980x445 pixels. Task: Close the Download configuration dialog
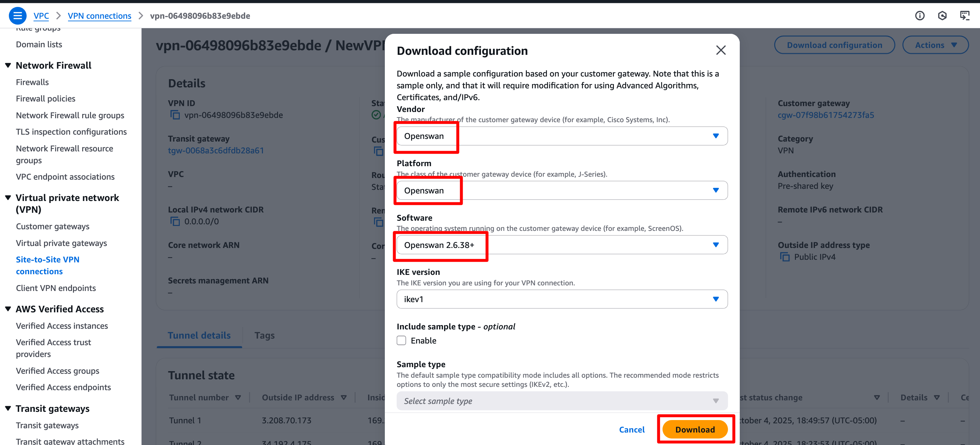pyautogui.click(x=721, y=50)
